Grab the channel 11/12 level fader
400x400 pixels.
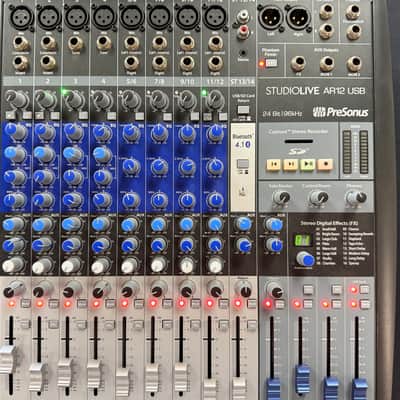click(x=209, y=389)
